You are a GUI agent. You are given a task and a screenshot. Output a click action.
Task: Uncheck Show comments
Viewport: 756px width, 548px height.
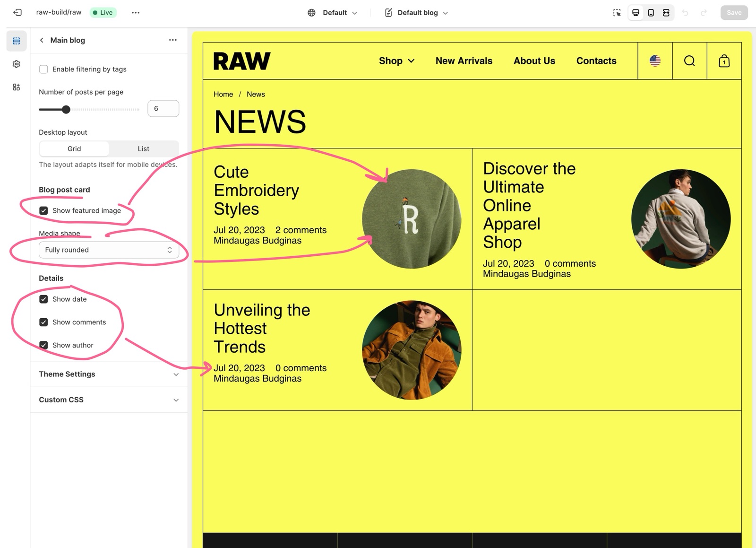43,322
